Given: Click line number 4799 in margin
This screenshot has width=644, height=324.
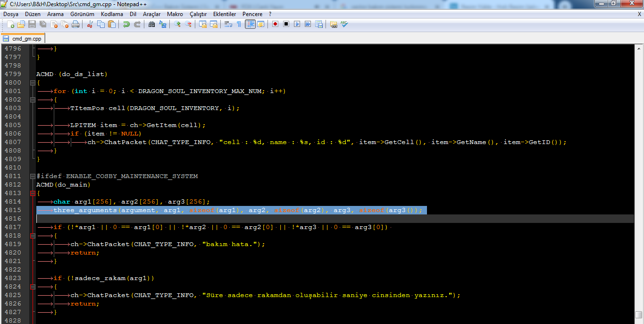Looking at the screenshot, I should (x=12, y=74).
